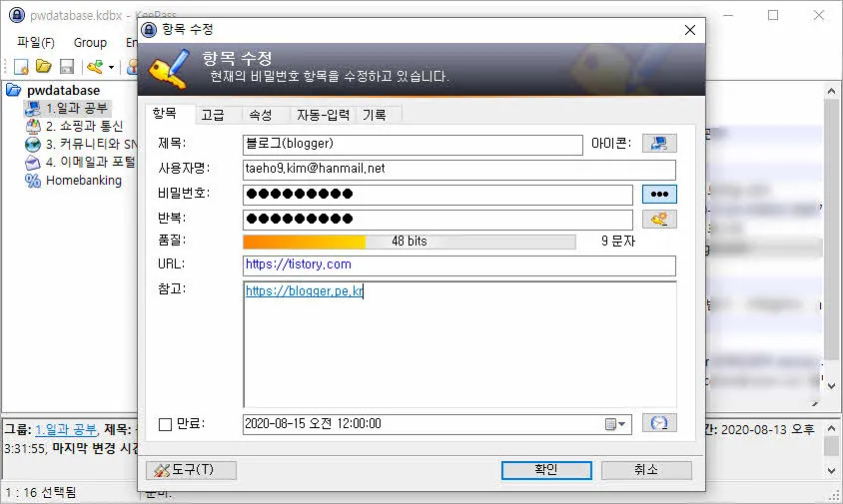
Task: Click the 사용자명 username field
Action: [459, 170]
